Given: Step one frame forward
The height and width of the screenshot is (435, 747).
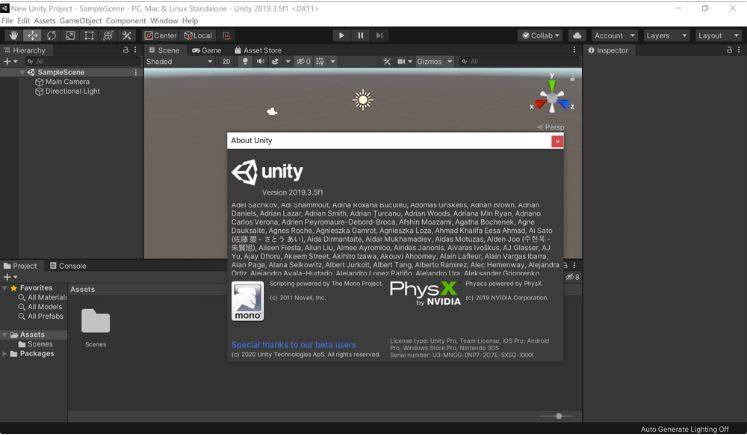Looking at the screenshot, I should pos(379,36).
